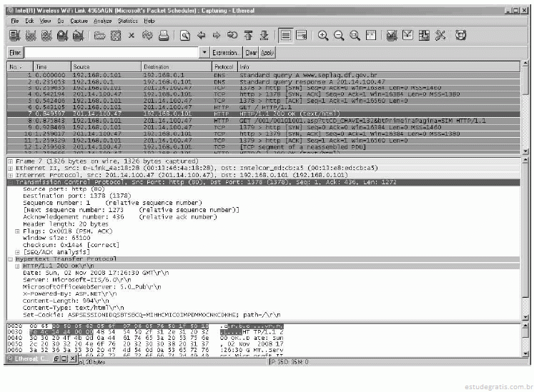
Task: Expand the Flags: 0x0018 node
Action: 17,231
